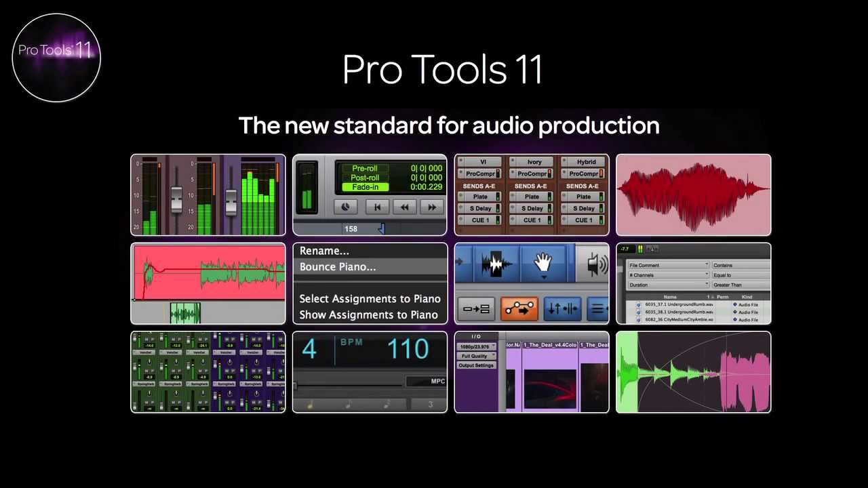Toggle the Pre-roll button
The image size is (868, 488).
(365, 168)
